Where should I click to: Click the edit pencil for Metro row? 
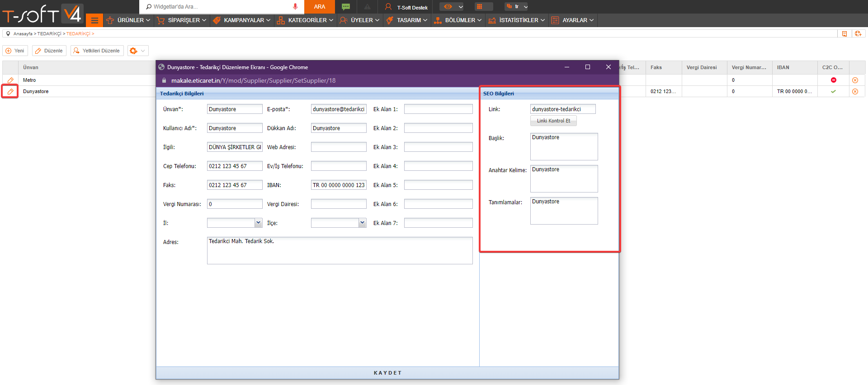pyautogui.click(x=10, y=80)
